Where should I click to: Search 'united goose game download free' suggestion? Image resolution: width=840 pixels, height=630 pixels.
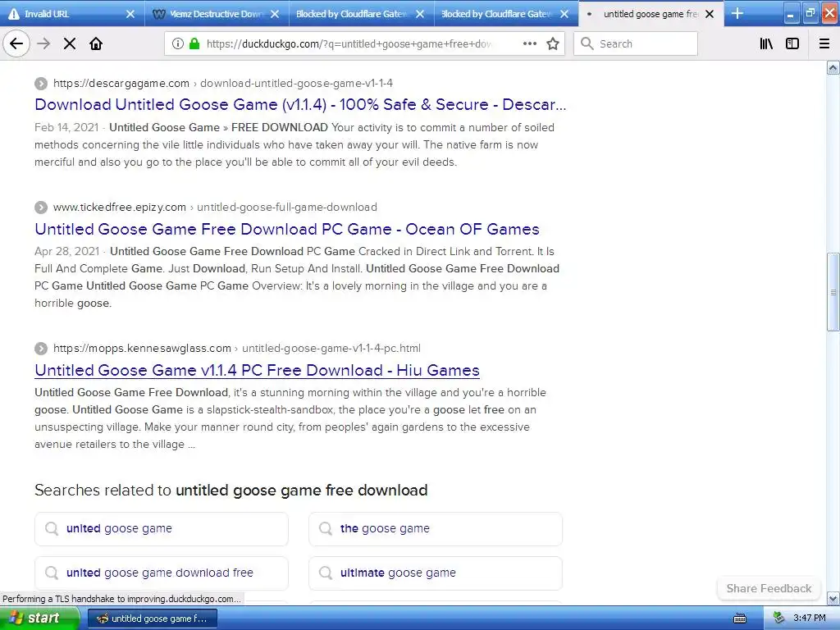162,573
